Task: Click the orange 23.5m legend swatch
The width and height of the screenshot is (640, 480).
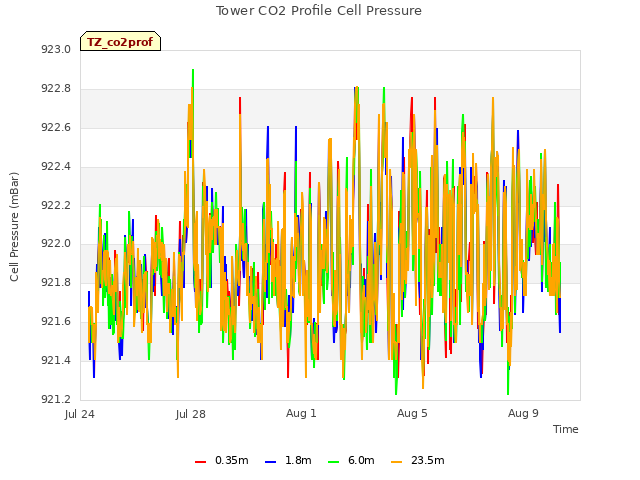Action: (x=396, y=462)
